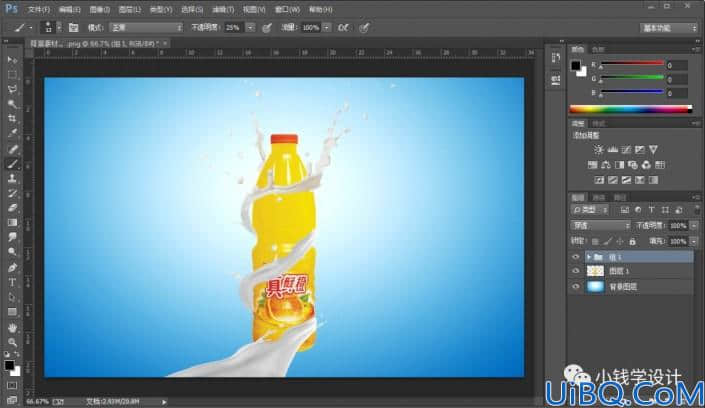Open the flow percentage arrow

pos(326,28)
